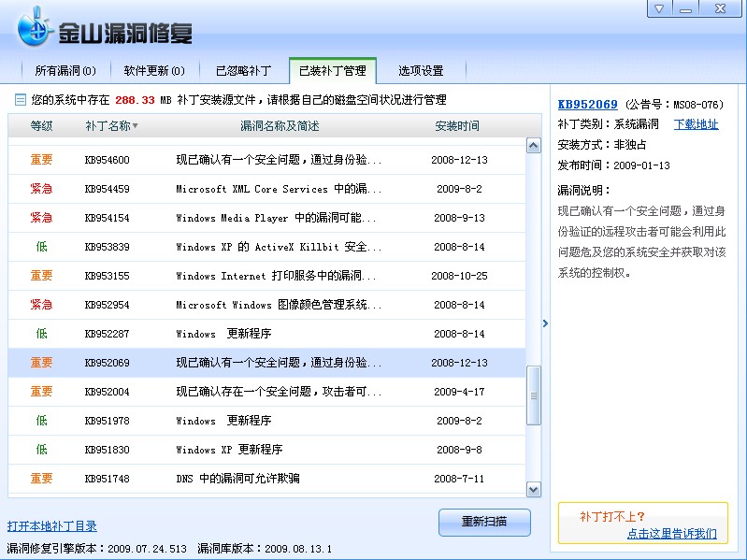Open the 选项设置 tab
Viewport: 747px width, 560px height.
coord(421,70)
